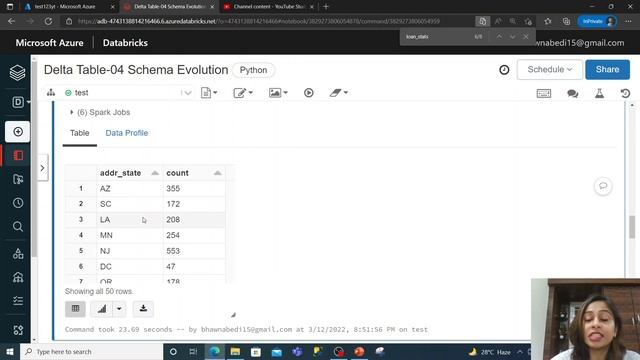Click the count value 254
640x360 pixels.
(x=173, y=236)
